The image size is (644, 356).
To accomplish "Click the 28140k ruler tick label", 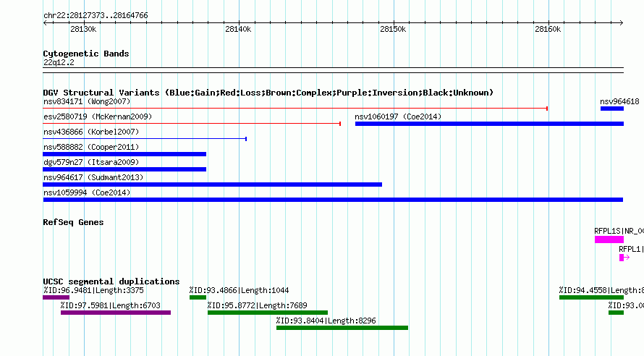I will (238, 29).
